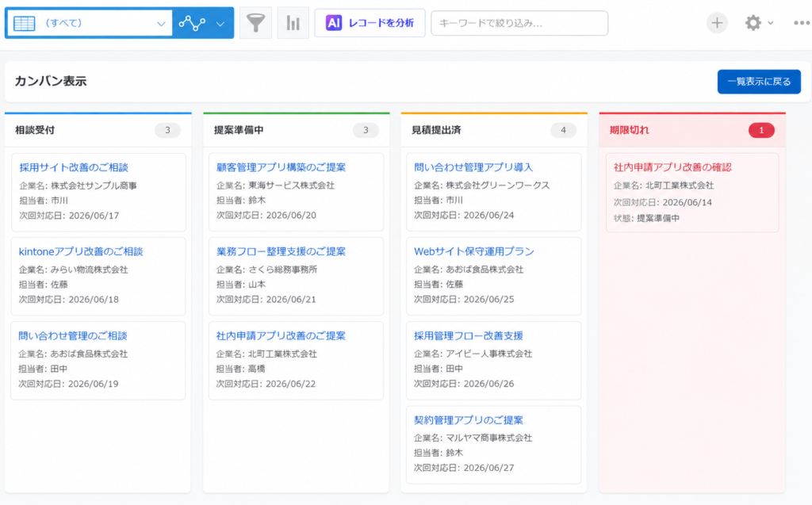The height and width of the screenshot is (505, 812).
Task: Click the count badge of 相談受付 column
Action: point(167,130)
